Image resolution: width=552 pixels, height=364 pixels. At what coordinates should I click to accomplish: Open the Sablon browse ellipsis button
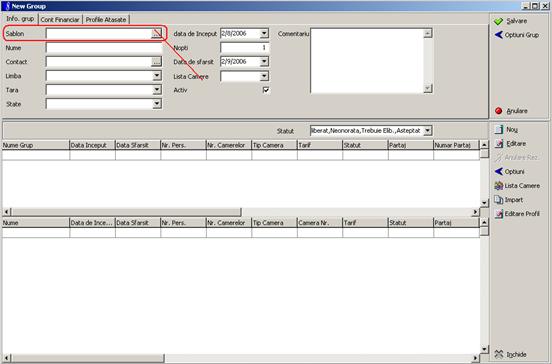click(156, 33)
